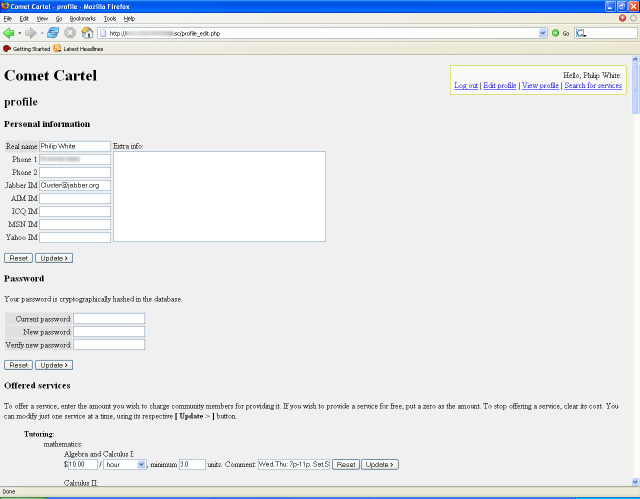Open the hour unit dropdown for Algebra
640x499 pixels.
click(x=124, y=464)
